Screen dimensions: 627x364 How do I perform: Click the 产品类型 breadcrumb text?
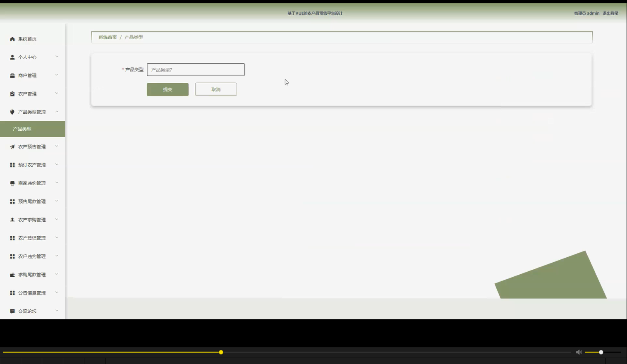[134, 37]
